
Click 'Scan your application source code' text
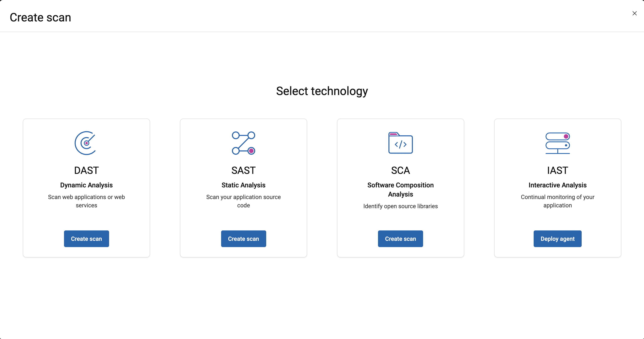[x=243, y=201]
